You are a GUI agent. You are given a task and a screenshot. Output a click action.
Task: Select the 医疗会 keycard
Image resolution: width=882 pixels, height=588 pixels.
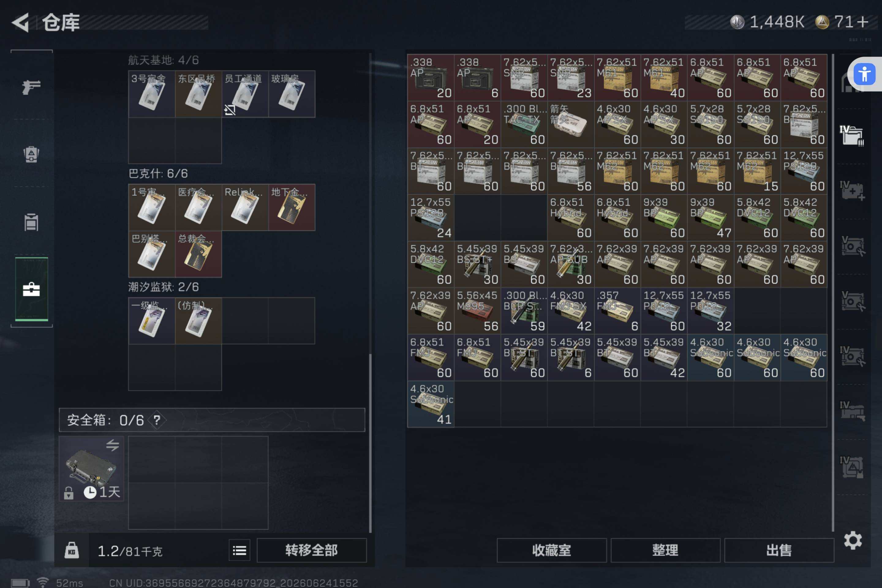click(198, 207)
